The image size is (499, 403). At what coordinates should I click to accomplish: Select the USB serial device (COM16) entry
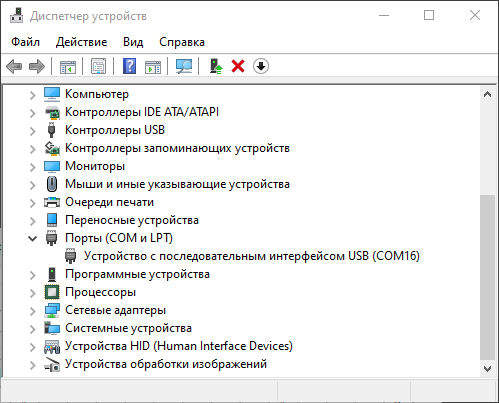252,256
